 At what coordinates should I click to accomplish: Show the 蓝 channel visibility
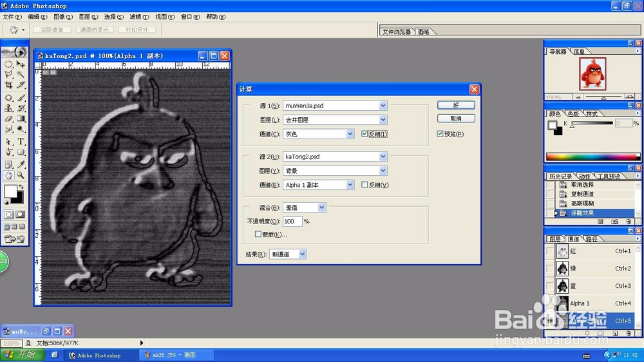(x=549, y=285)
